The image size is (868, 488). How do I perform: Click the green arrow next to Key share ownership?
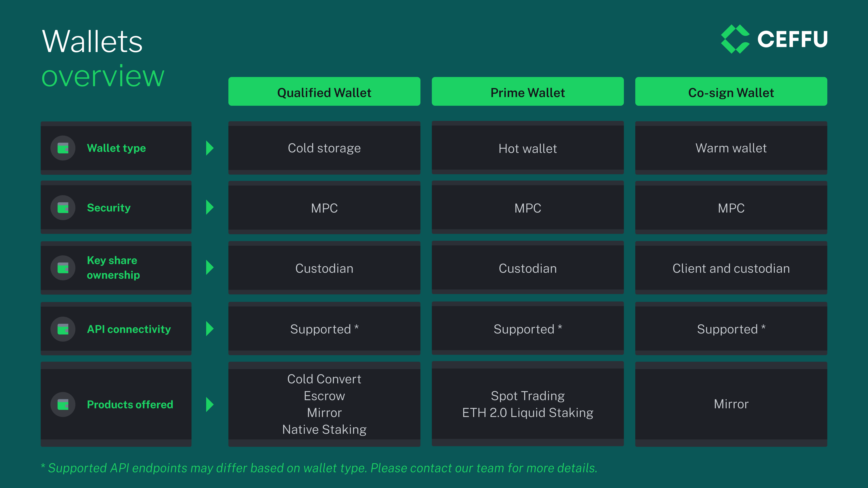(210, 267)
